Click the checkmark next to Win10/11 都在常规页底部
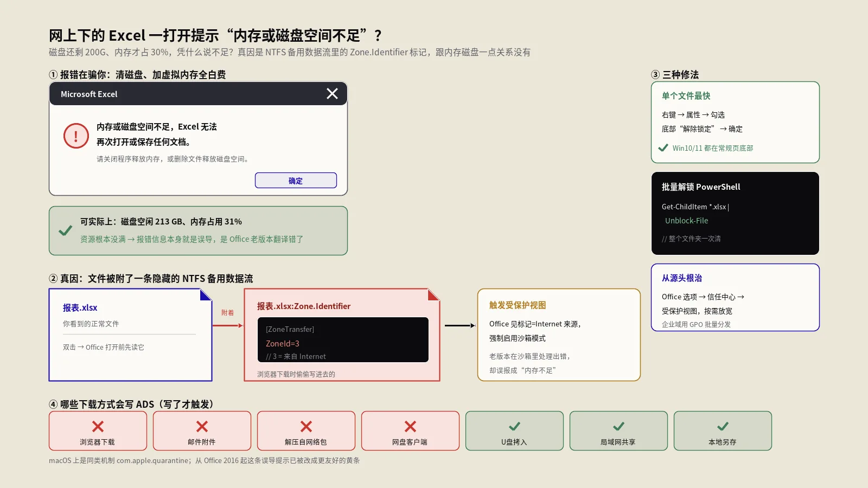The width and height of the screenshot is (868, 488). pos(663,147)
